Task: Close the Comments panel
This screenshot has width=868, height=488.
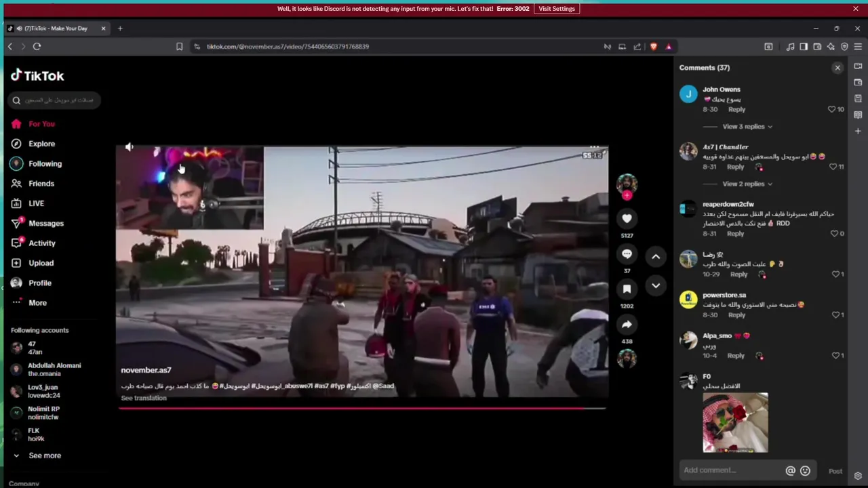Action: (837, 68)
